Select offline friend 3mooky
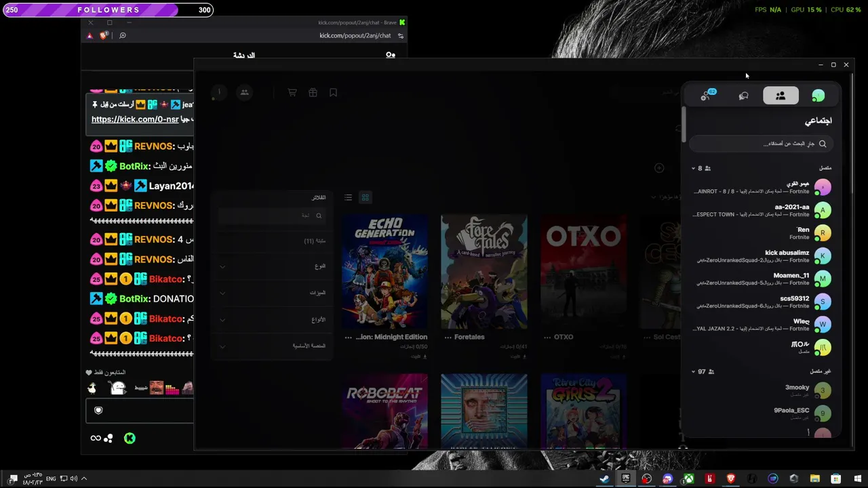 coord(761,390)
